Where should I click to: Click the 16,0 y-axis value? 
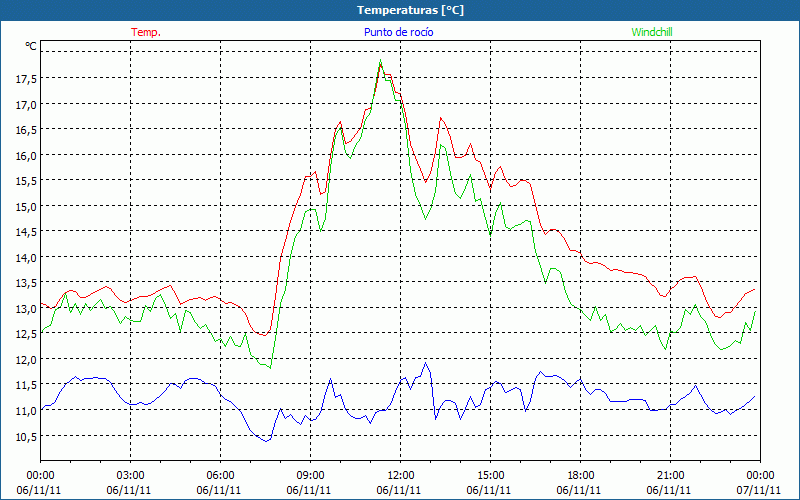26,156
